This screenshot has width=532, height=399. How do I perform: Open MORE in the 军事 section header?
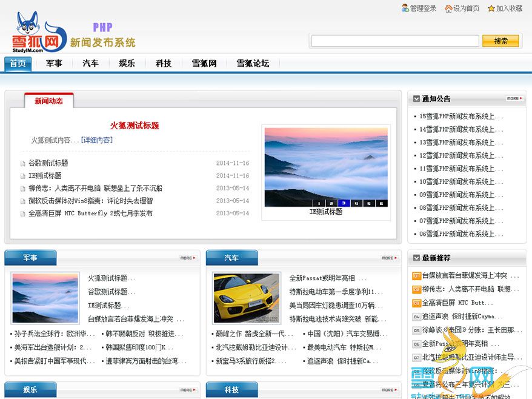tap(187, 258)
